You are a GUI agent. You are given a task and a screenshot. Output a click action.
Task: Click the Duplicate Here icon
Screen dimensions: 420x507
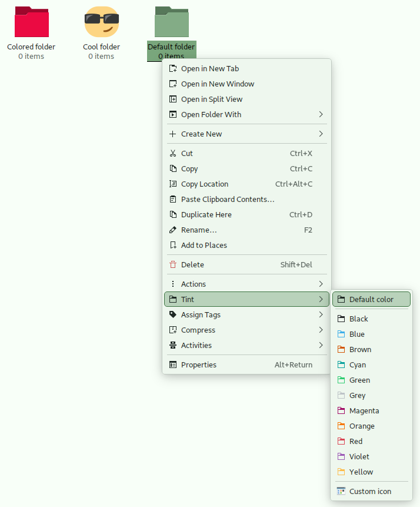[x=173, y=214]
